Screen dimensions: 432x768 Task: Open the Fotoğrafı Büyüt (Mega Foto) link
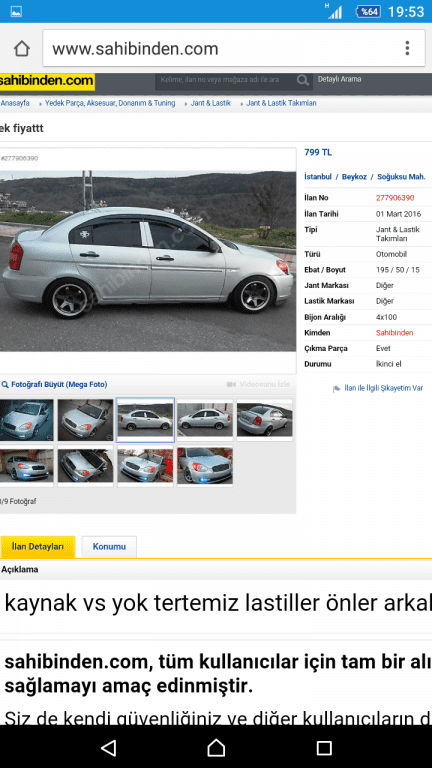pos(59,384)
